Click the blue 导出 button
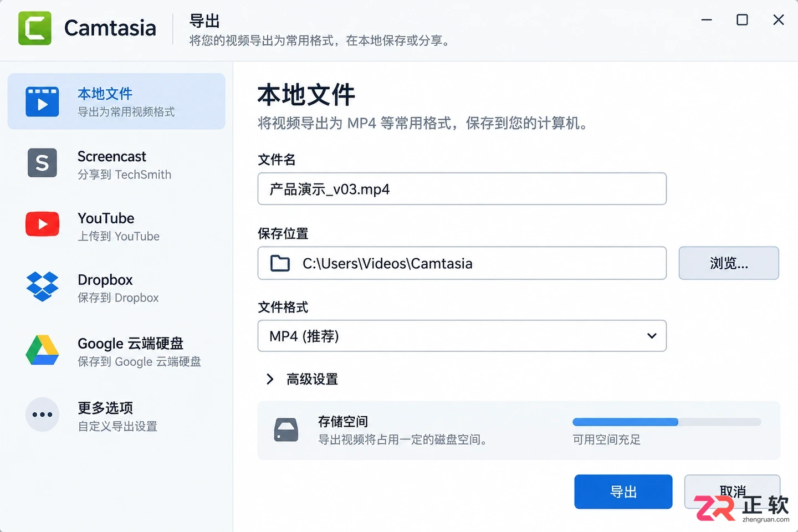798x532 pixels. (x=623, y=492)
